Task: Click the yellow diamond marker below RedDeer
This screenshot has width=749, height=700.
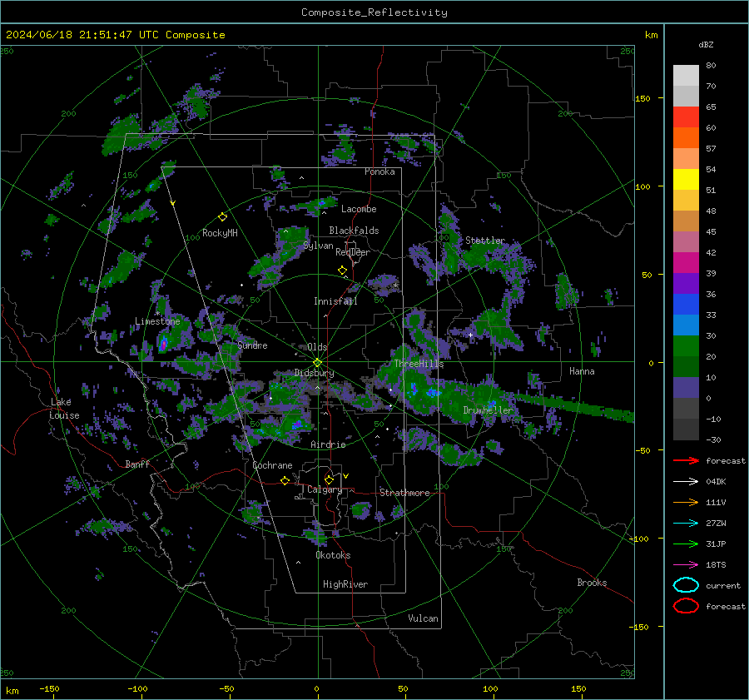Action: click(x=342, y=270)
